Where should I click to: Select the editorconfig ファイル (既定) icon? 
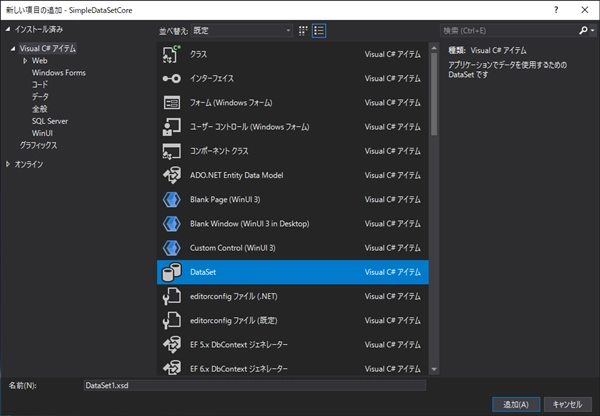[171, 320]
